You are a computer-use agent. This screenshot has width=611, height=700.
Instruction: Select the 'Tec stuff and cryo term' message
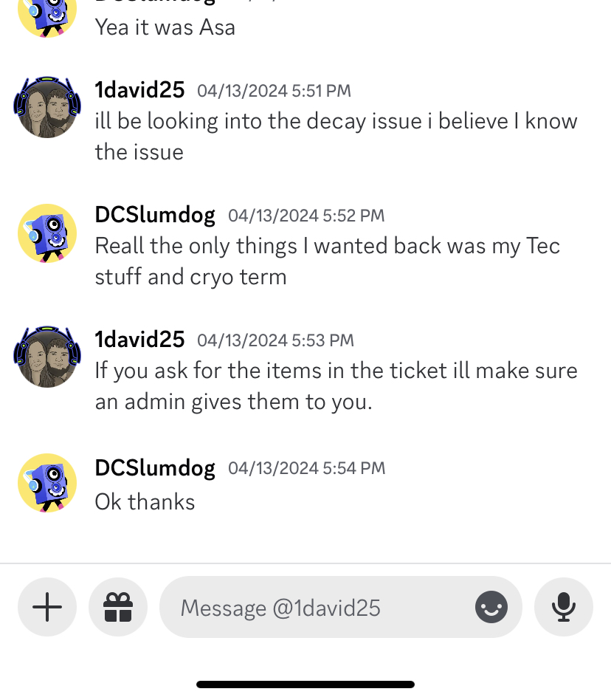(x=328, y=261)
